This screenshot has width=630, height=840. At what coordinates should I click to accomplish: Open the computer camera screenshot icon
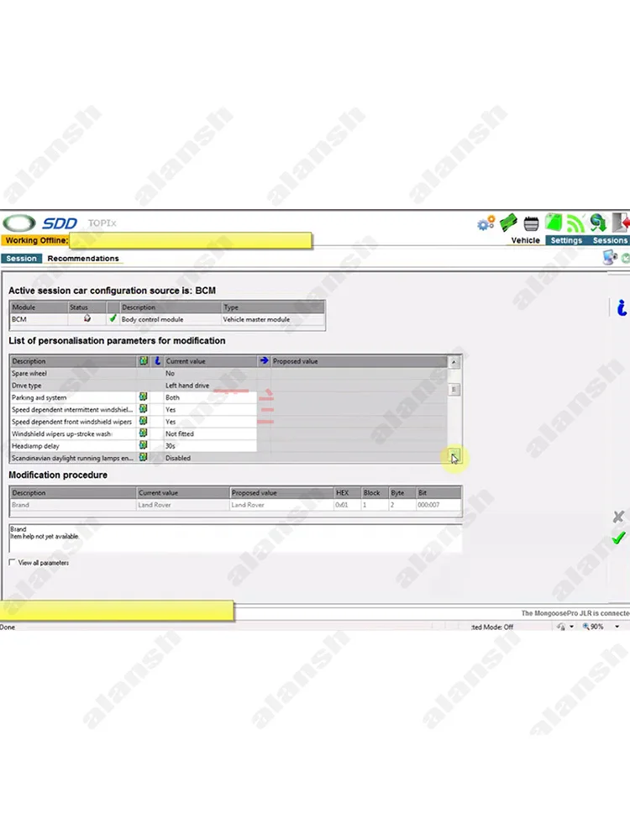tap(610, 258)
